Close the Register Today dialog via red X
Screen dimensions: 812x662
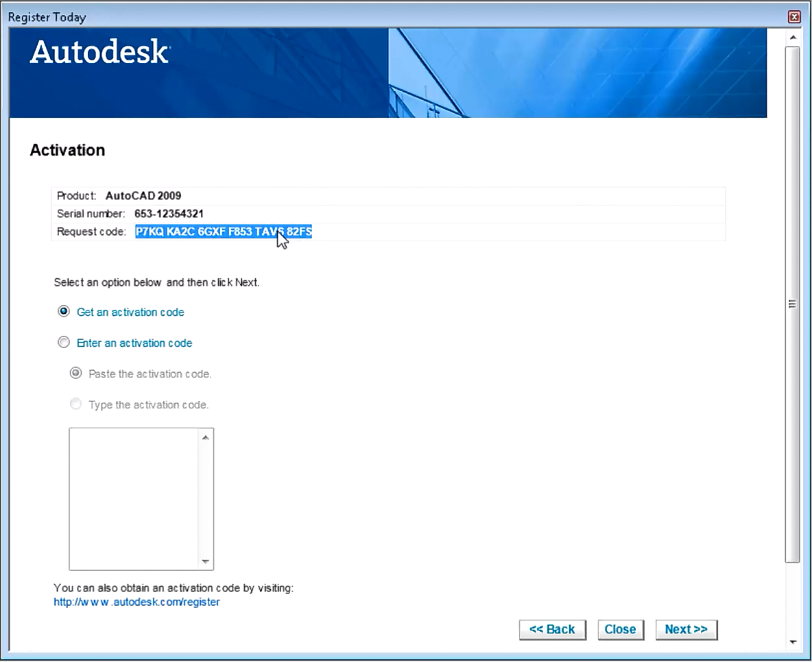pyautogui.click(x=794, y=16)
